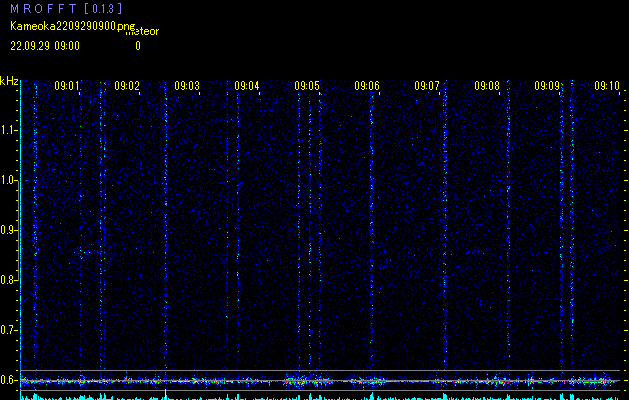This screenshot has width=629, height=400.
Task: Click the 09:02 time marker
Action: click(127, 86)
